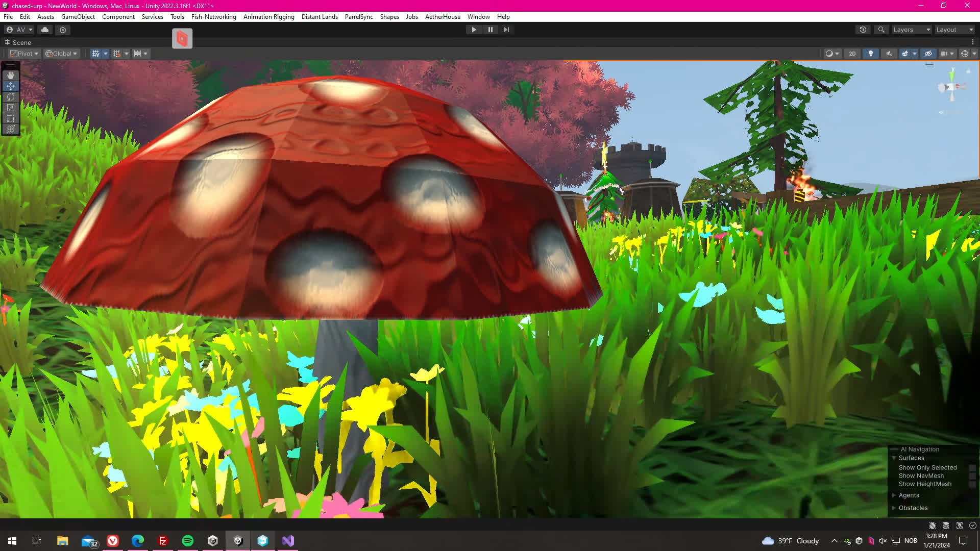Click the Unity cloud services icon
The height and width of the screenshot is (551, 980).
(x=45, y=30)
